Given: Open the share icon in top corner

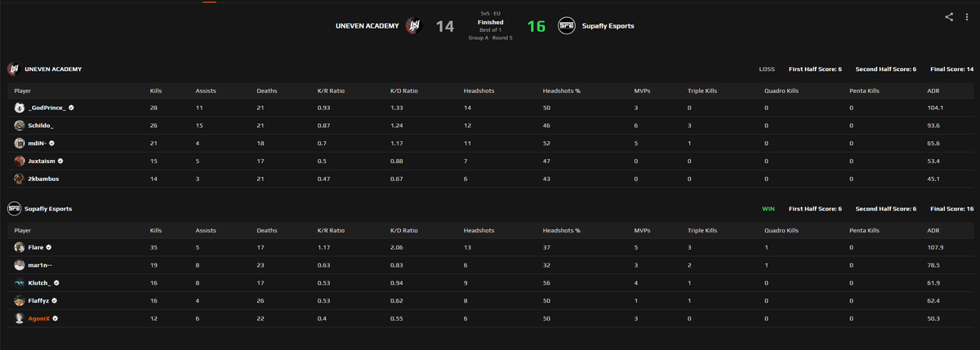Looking at the screenshot, I should point(949,16).
